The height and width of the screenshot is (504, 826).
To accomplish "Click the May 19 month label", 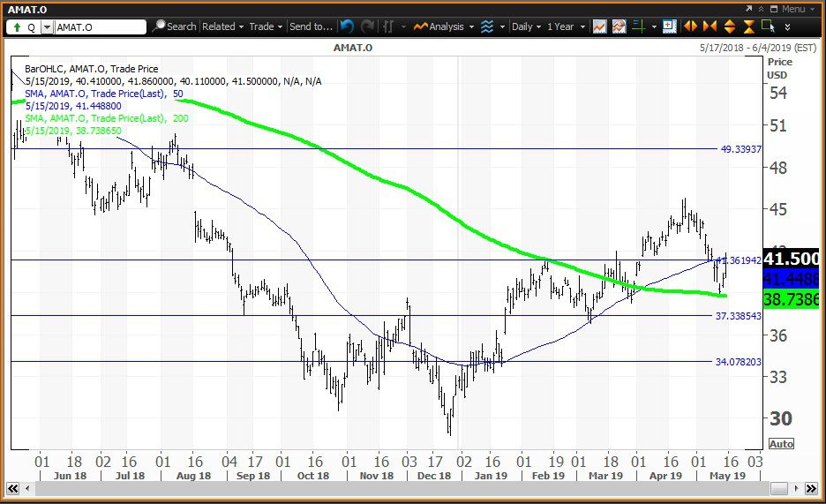I will pos(727,476).
